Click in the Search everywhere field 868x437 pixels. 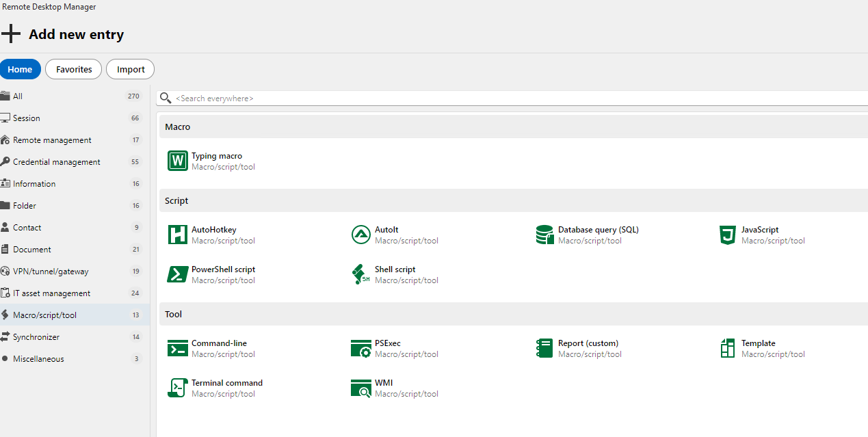click(x=512, y=98)
